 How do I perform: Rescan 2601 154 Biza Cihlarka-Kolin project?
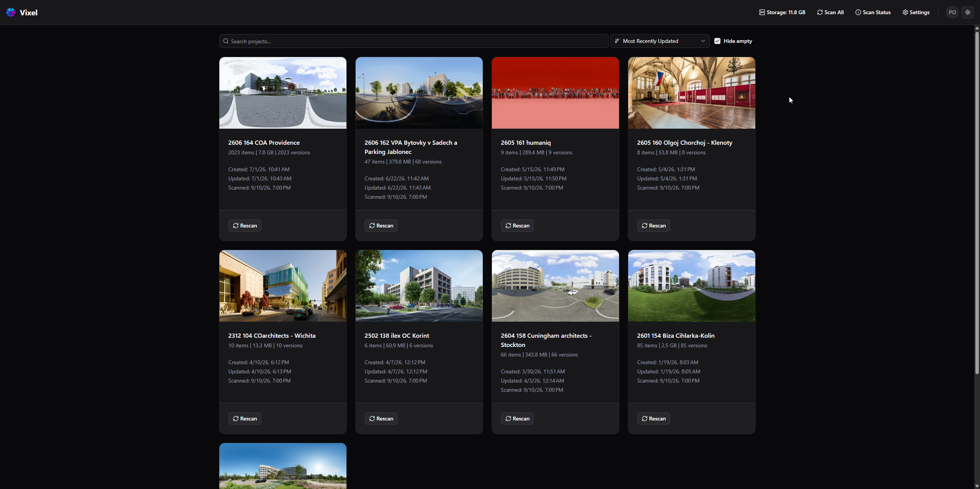tap(653, 419)
